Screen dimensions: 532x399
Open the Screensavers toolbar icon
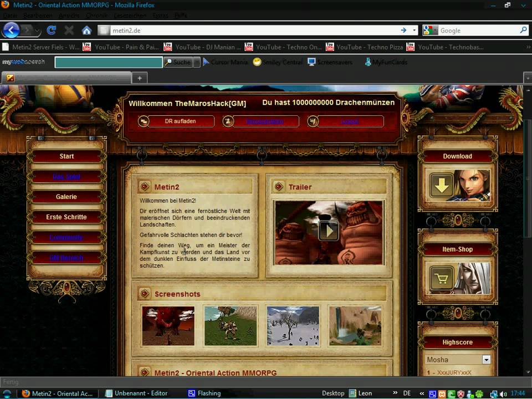311,62
